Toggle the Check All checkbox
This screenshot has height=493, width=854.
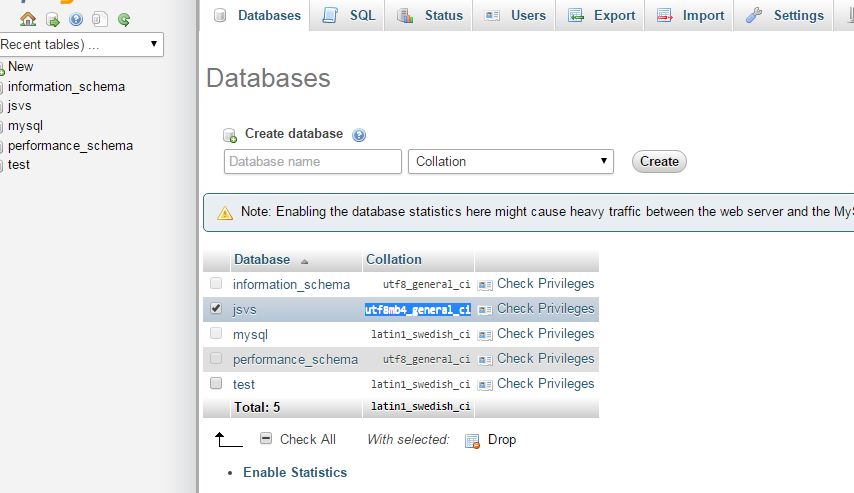[x=266, y=439]
